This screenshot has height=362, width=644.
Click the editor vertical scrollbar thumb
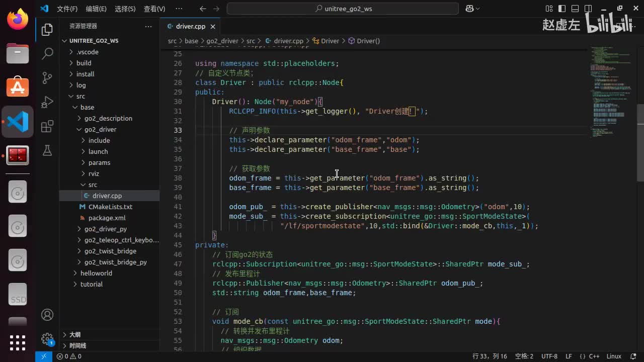pos(640,143)
